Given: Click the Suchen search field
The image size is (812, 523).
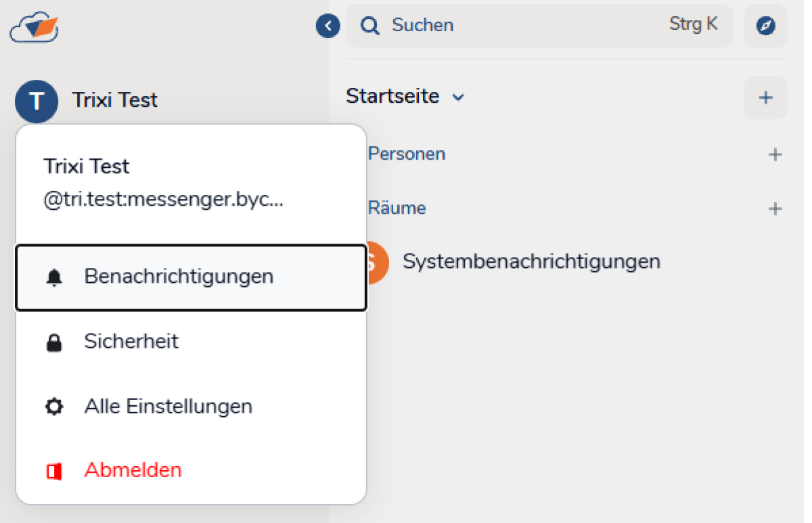Looking at the screenshot, I should point(528,26).
